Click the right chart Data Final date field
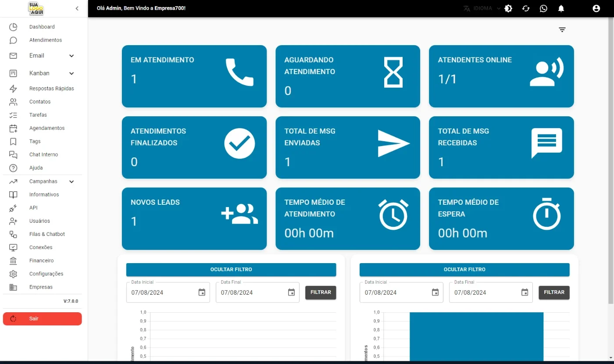This screenshot has width=614, height=364. (491, 293)
